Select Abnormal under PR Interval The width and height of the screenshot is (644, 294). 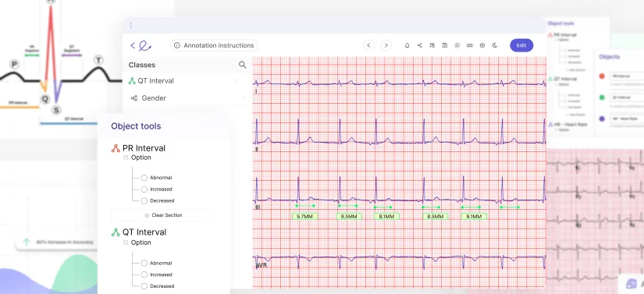pos(144,178)
